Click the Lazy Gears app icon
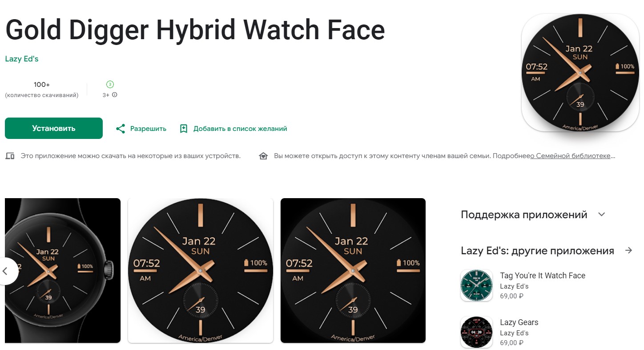Viewport: 644px width, 350px height. point(476,332)
